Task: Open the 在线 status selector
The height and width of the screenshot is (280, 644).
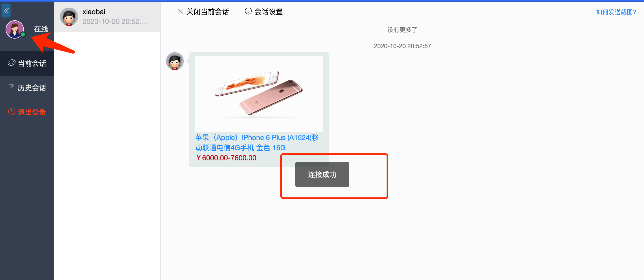Action: tap(41, 29)
